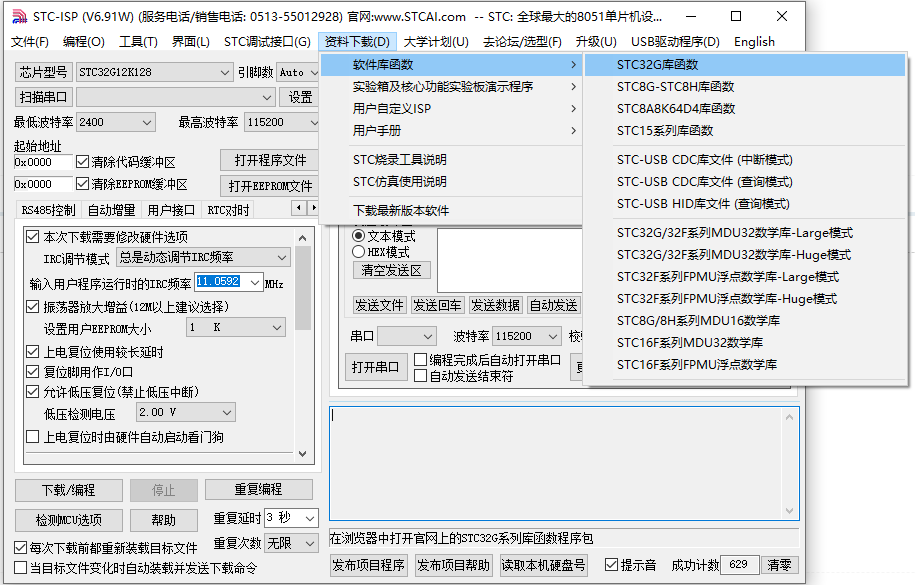Toggle 上电复位使用较长延时 checkbox
Screen dimensions: 915x585
33,352
